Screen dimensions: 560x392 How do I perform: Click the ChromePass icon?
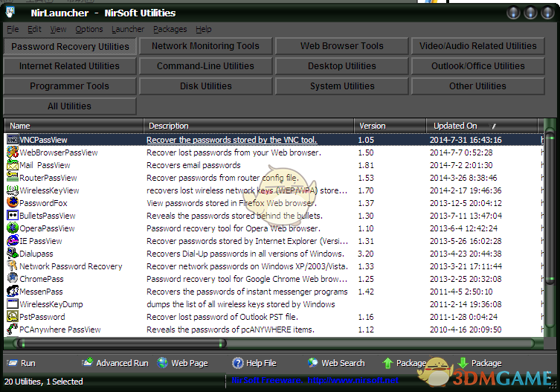pyautogui.click(x=13, y=279)
